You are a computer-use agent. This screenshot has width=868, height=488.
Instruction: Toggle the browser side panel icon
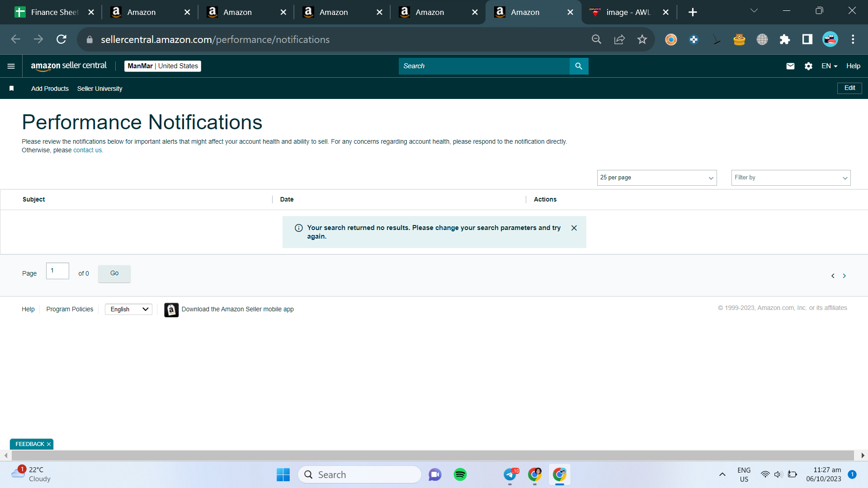807,39
